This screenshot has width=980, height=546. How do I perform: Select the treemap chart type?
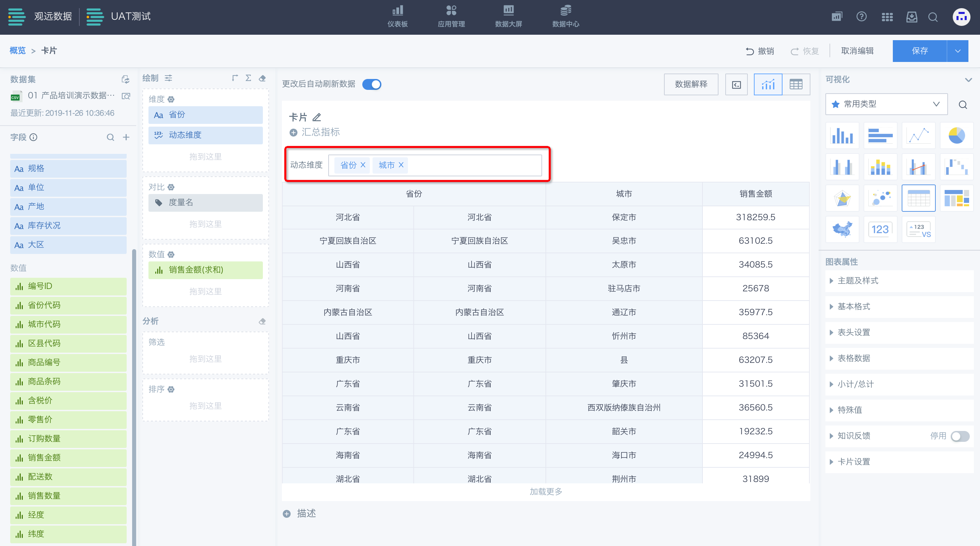point(957,198)
